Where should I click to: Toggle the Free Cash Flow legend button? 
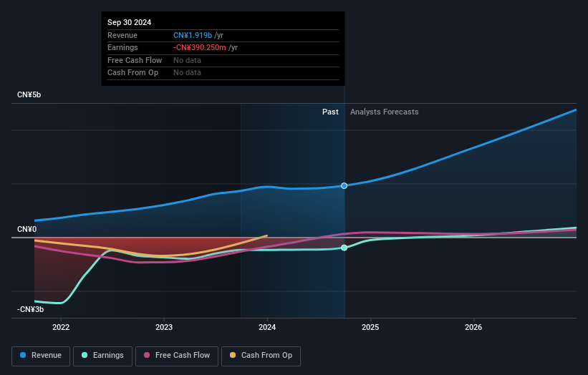click(x=177, y=356)
